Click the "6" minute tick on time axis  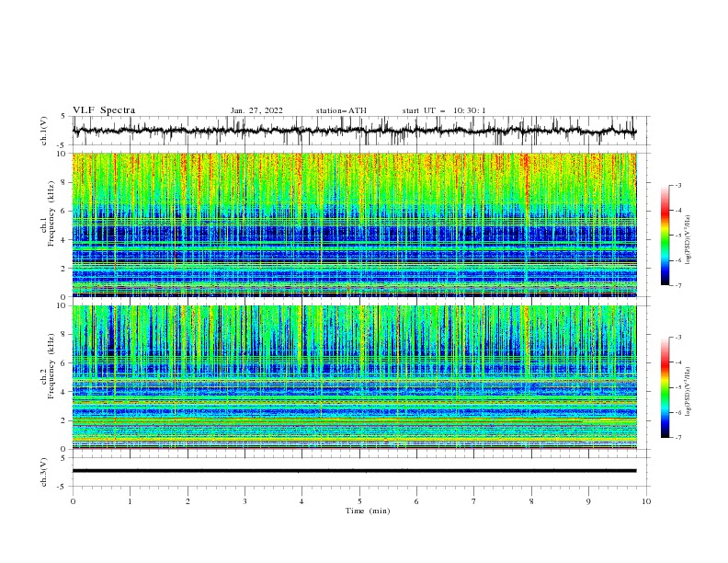click(x=416, y=501)
